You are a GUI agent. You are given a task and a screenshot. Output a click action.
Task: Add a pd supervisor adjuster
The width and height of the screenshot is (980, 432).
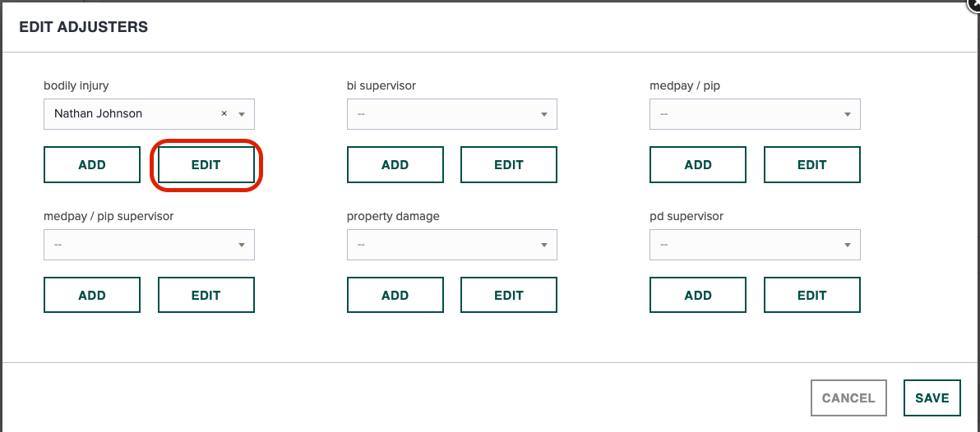point(698,295)
